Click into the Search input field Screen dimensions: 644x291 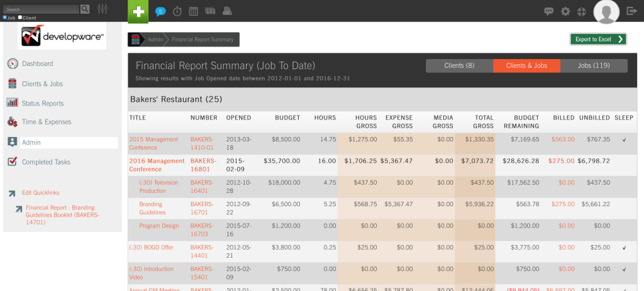[41, 9]
